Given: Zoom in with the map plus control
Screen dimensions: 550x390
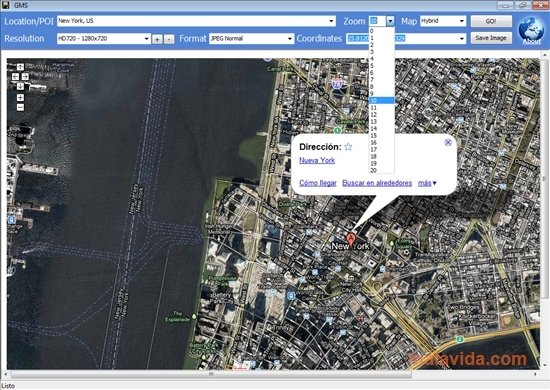Looking at the screenshot, I should point(20,98).
